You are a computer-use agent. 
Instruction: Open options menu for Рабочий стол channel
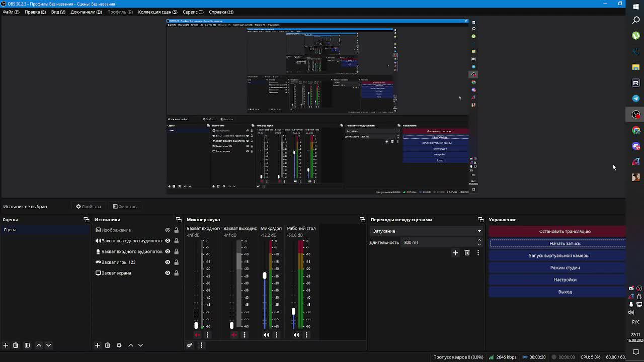pyautogui.click(x=306, y=335)
